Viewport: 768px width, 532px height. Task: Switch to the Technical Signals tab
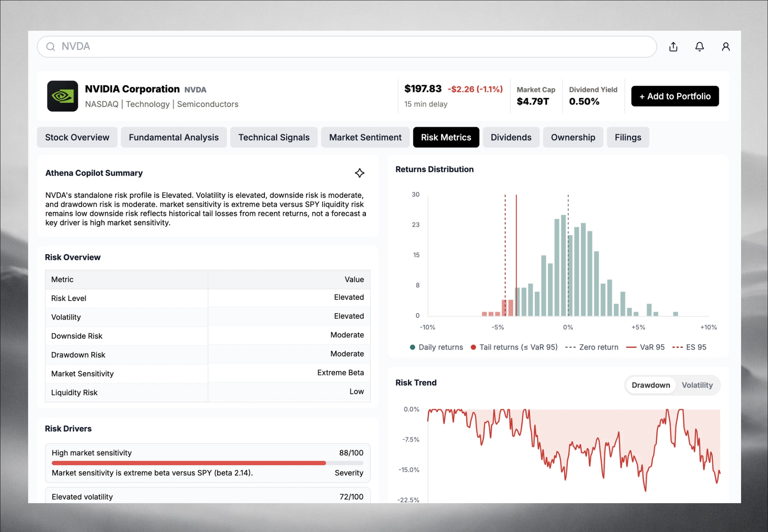tap(274, 137)
